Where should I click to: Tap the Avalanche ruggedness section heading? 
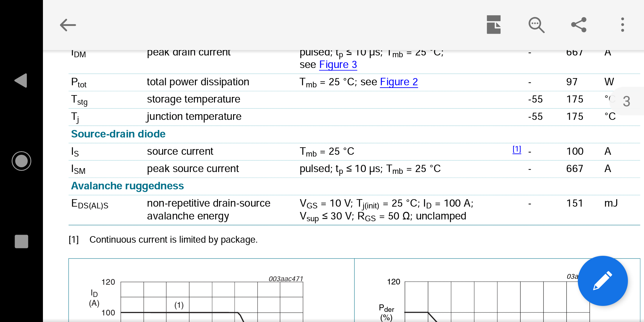(x=127, y=186)
